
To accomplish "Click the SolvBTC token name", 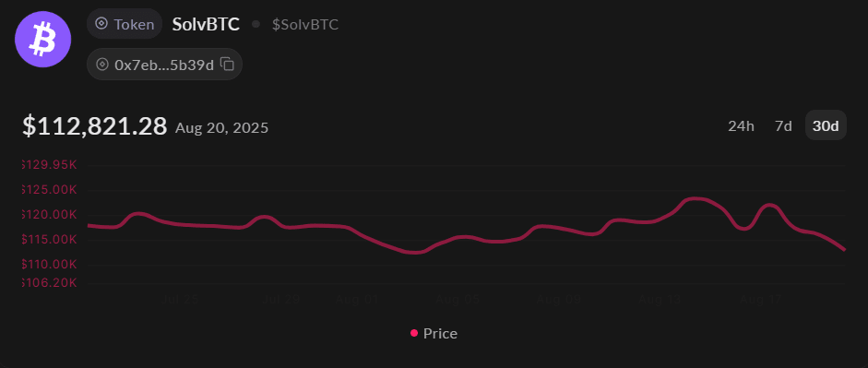I will tap(206, 24).
